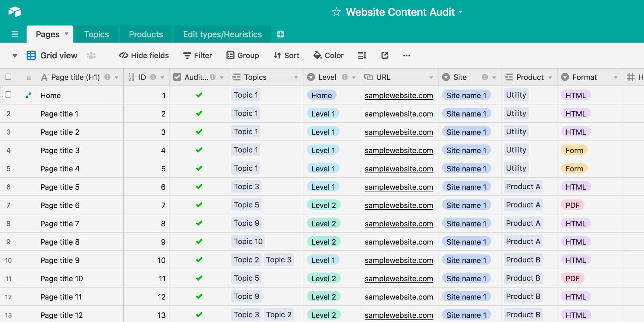Open samplewebsite.com link for Page title 6
The image size is (644, 322).
[x=399, y=205]
